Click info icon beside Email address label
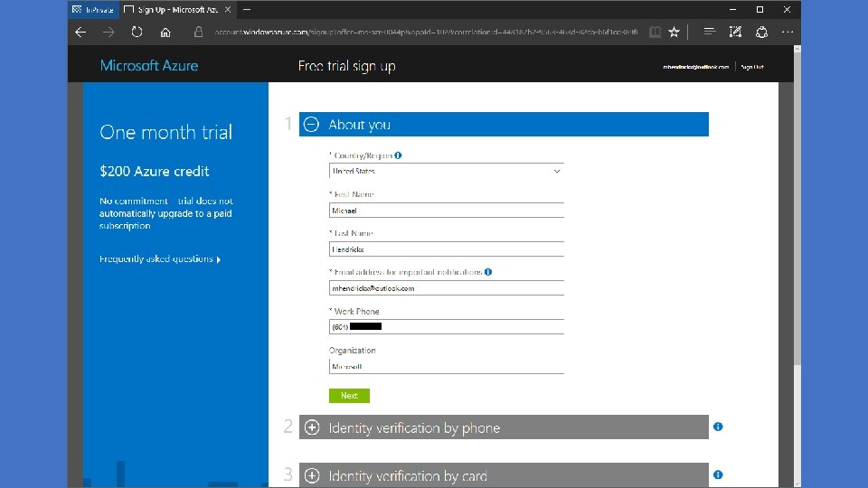Image resolution: width=868 pixels, height=488 pixels. (x=487, y=272)
